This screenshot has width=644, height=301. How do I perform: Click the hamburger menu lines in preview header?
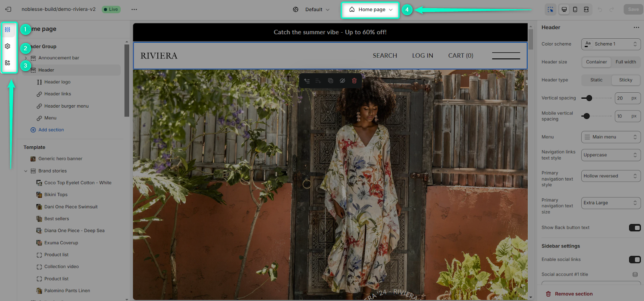pos(506,56)
